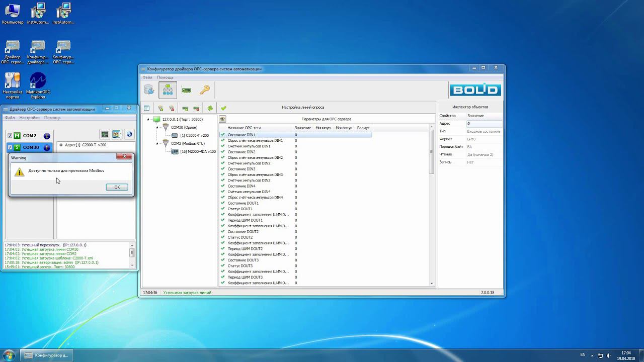Uncheck the COM30 line checkbox

10,147
